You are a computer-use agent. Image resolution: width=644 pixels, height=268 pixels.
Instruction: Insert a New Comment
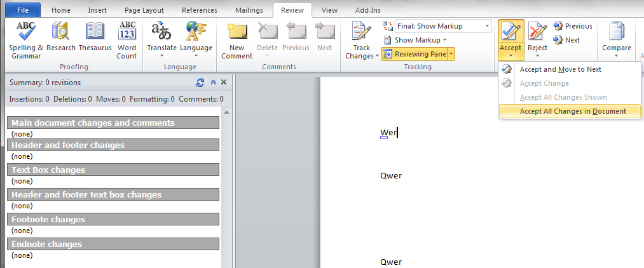tap(236, 40)
